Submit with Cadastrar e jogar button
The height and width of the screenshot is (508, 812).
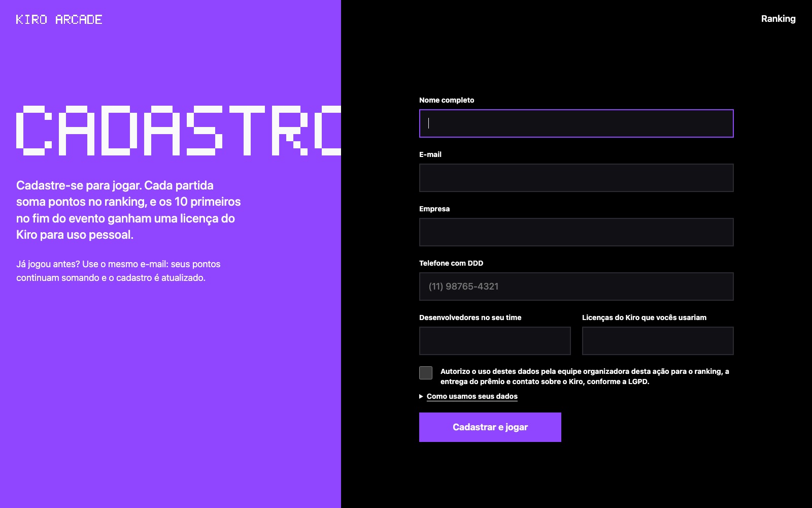coord(490,427)
